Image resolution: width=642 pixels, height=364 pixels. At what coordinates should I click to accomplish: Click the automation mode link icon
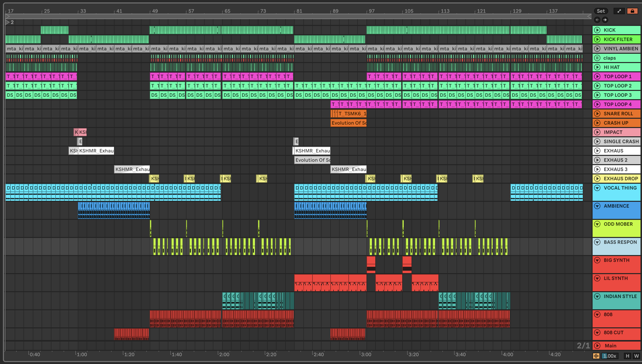619,11
